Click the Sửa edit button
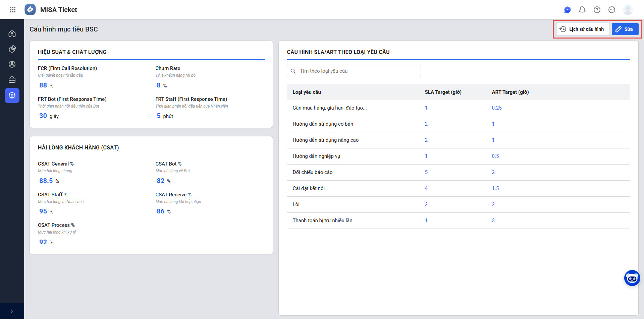The image size is (644, 319). click(x=625, y=29)
